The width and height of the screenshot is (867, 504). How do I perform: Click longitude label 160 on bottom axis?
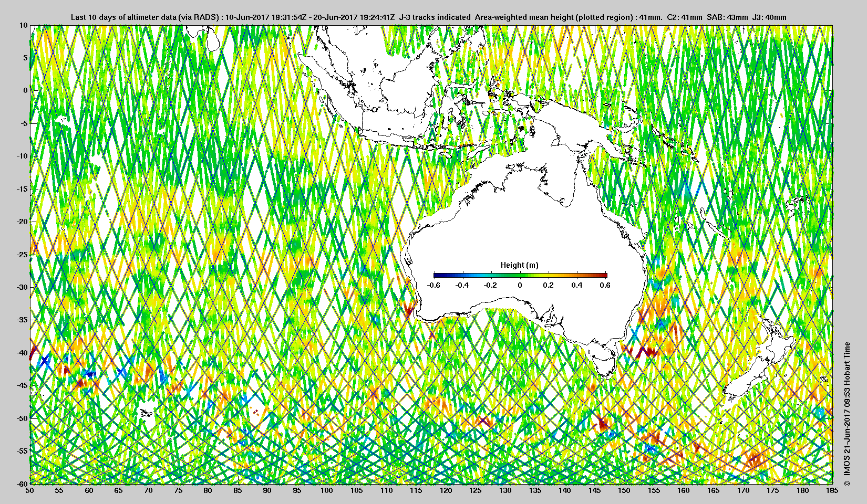coord(684,490)
